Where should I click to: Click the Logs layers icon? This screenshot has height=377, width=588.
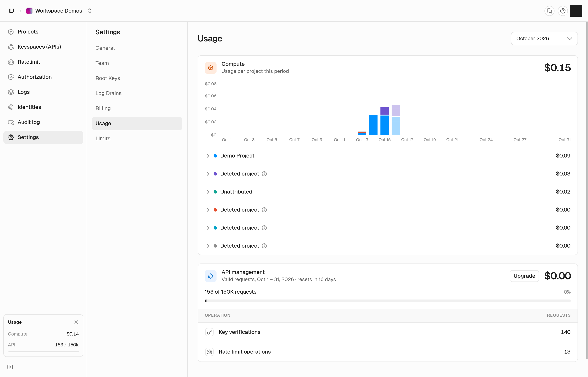point(11,92)
